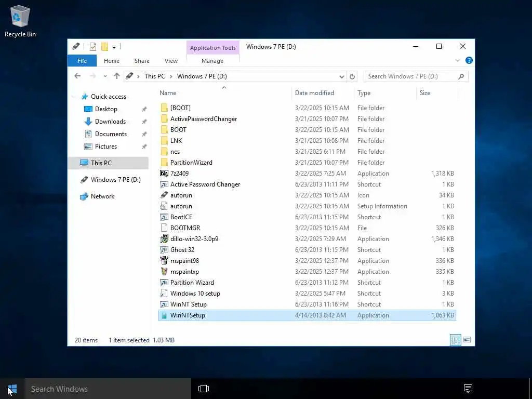Viewport: 532px width, 399px height.
Task: Click the Windows Start button
Action: 12,389
